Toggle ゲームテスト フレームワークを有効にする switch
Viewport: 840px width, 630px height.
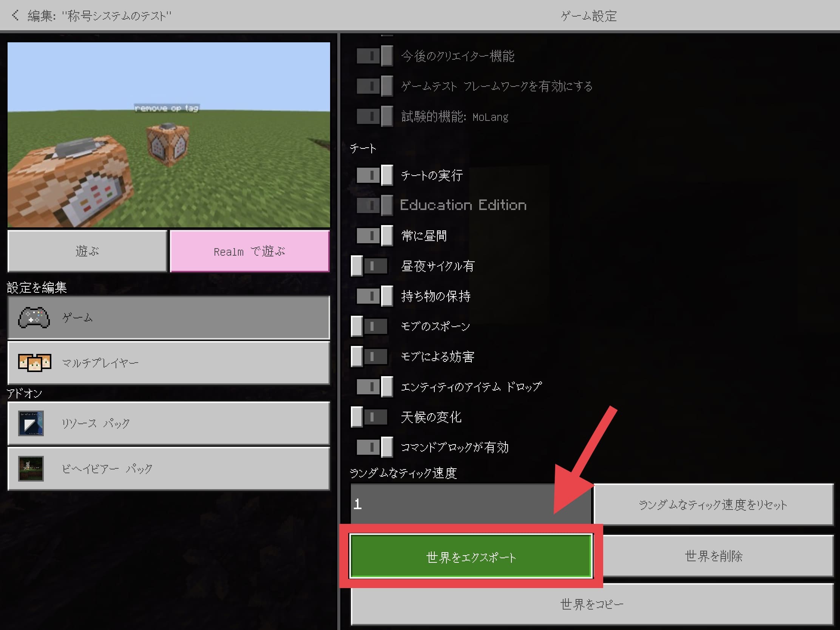click(374, 86)
